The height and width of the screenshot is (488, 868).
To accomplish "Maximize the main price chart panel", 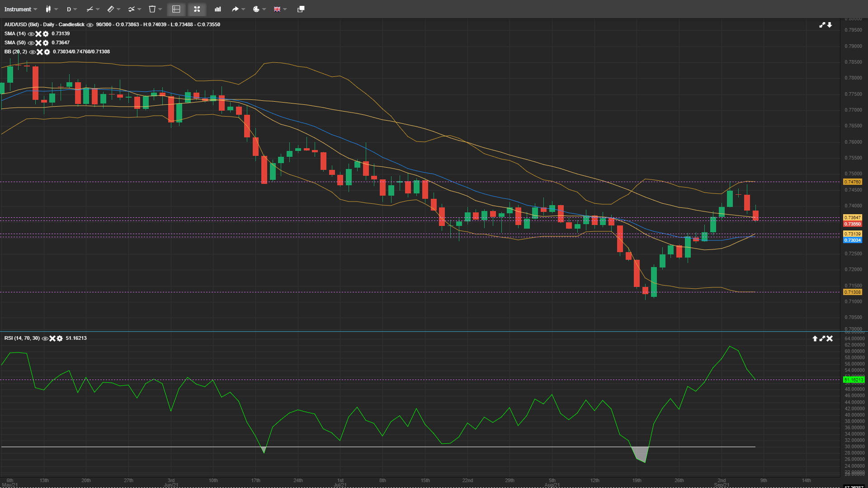I will point(822,25).
